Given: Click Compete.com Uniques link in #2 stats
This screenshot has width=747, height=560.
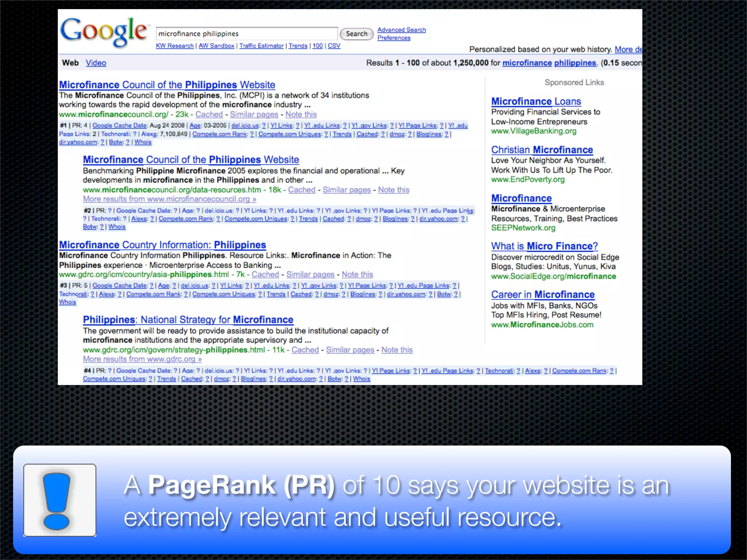Looking at the screenshot, I should [256, 219].
